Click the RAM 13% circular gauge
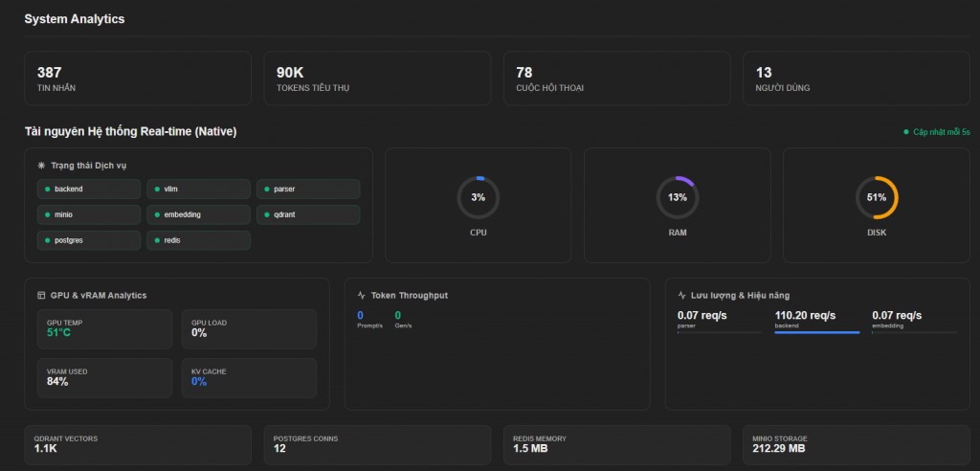Screen dimensions: 980x471 [678, 197]
